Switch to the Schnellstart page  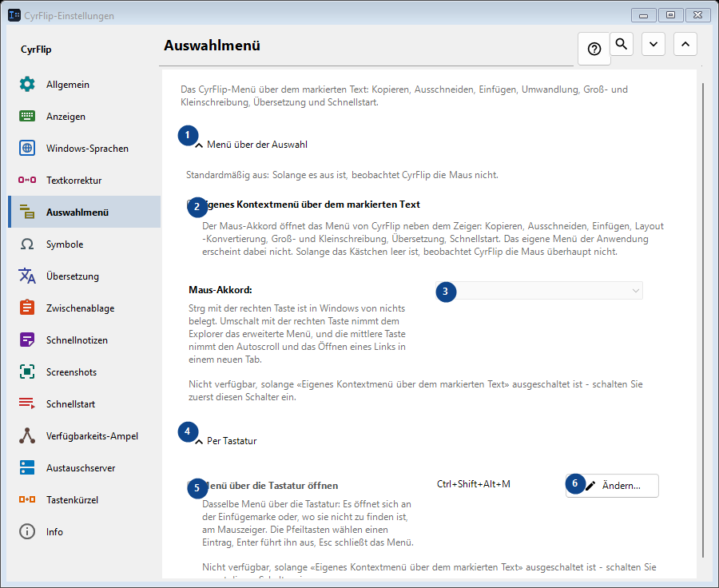[x=85, y=403]
